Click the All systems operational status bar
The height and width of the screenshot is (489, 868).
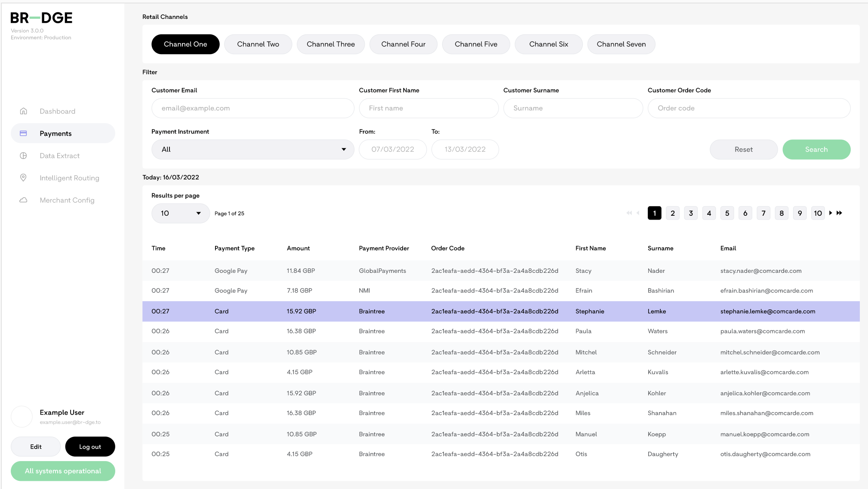click(63, 471)
